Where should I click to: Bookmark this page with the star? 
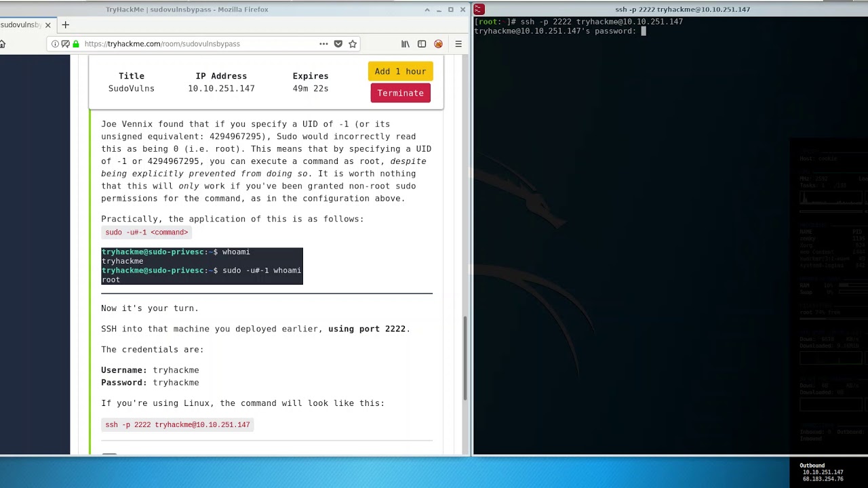tap(353, 44)
